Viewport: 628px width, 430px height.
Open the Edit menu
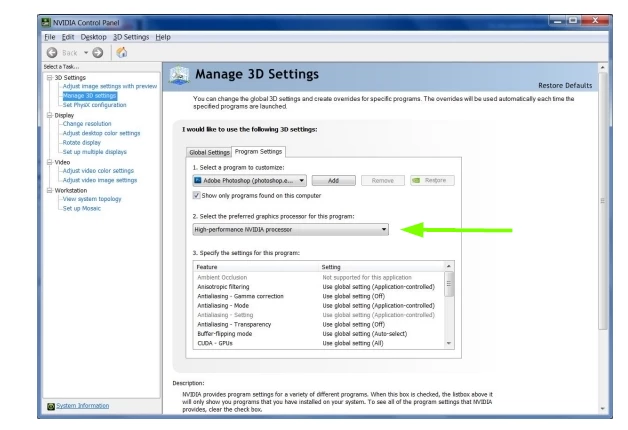click(68, 37)
